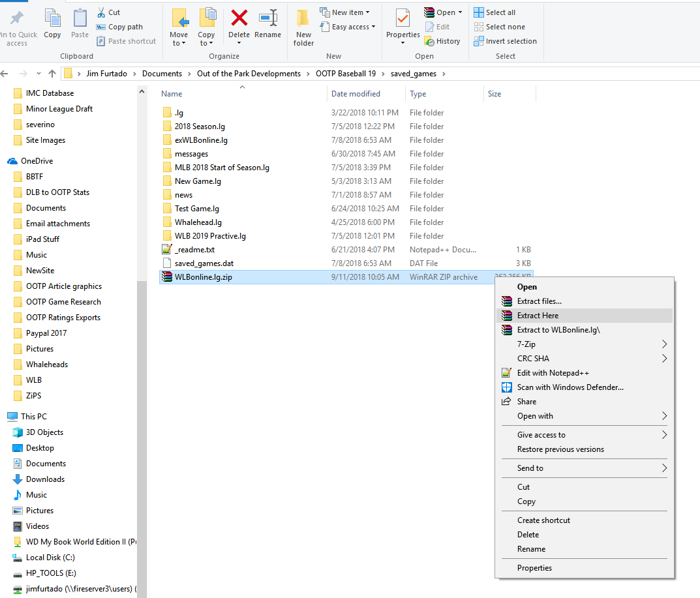Click the red Delete icon

(239, 18)
